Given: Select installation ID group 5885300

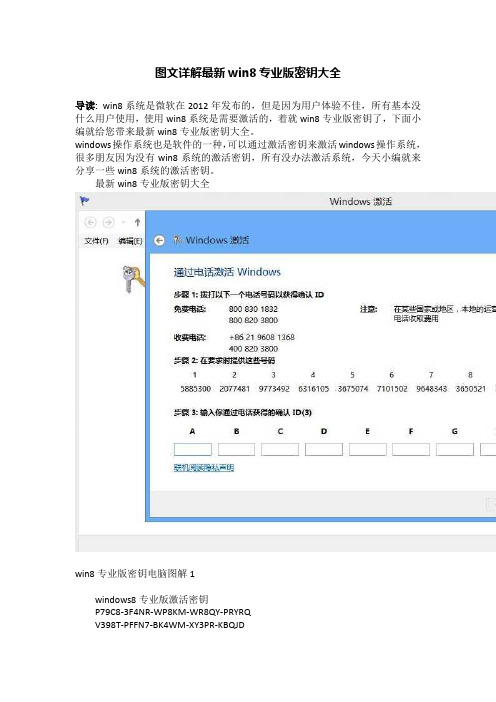Looking at the screenshot, I should click(195, 389).
